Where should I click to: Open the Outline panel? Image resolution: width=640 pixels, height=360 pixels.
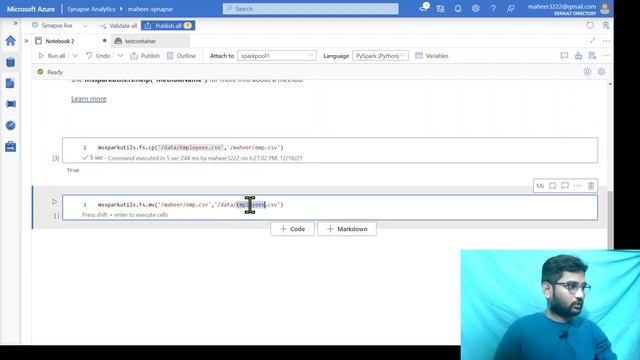point(181,56)
